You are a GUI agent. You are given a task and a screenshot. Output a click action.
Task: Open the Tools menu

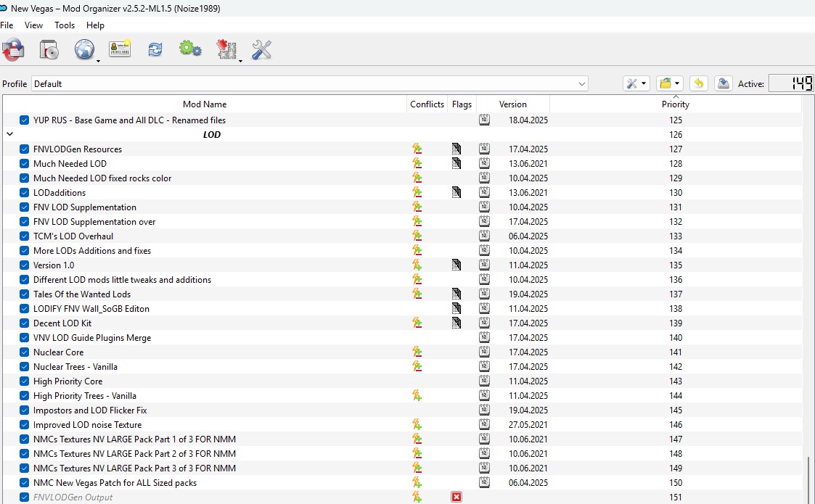point(65,25)
